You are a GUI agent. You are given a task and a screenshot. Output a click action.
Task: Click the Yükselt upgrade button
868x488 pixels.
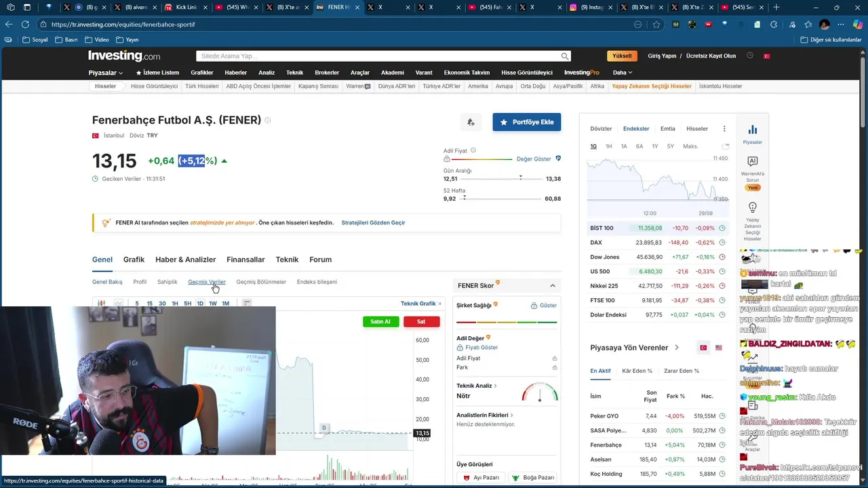[622, 56]
